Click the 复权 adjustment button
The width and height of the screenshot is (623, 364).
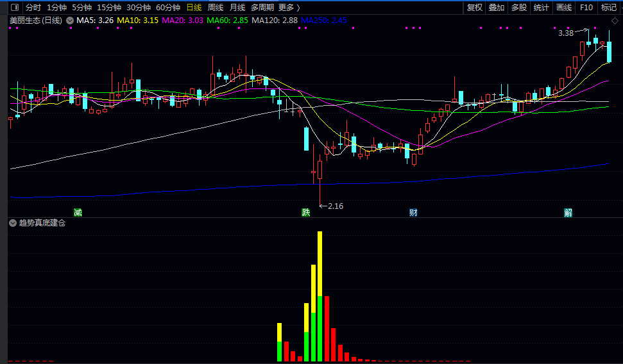(x=474, y=8)
